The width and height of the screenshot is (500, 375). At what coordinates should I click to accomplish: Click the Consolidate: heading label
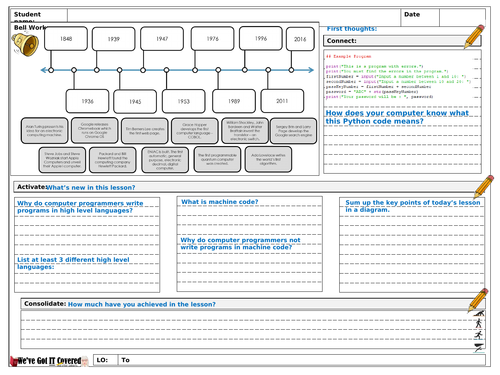point(45,304)
